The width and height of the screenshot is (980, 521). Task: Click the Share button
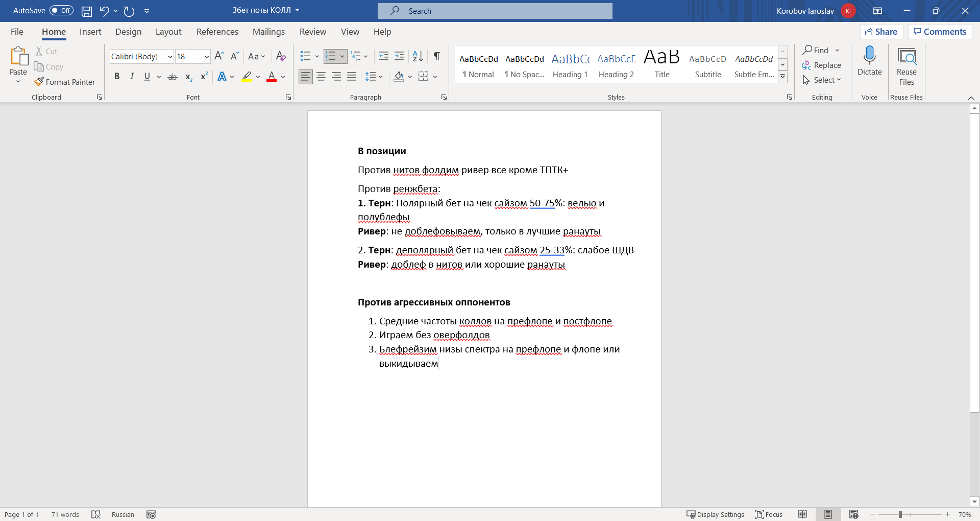881,32
